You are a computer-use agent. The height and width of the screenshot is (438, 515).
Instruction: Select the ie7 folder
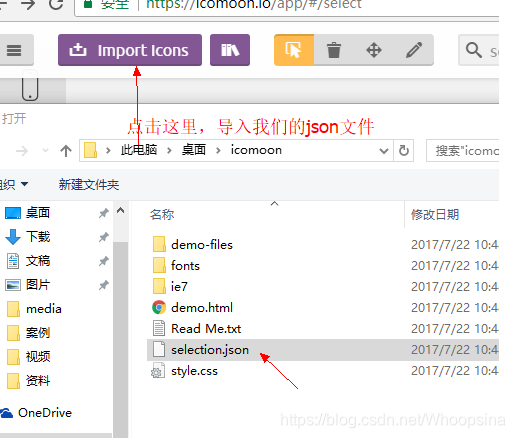[179, 287]
